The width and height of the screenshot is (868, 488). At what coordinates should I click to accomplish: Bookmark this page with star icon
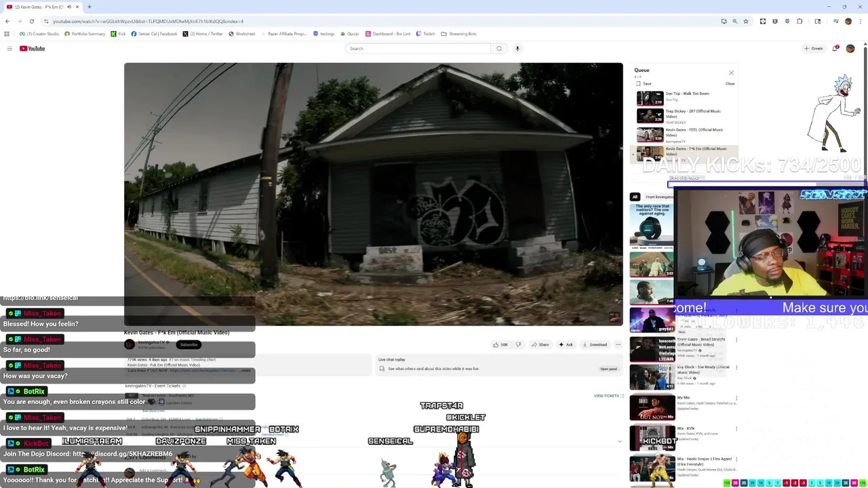click(x=746, y=21)
